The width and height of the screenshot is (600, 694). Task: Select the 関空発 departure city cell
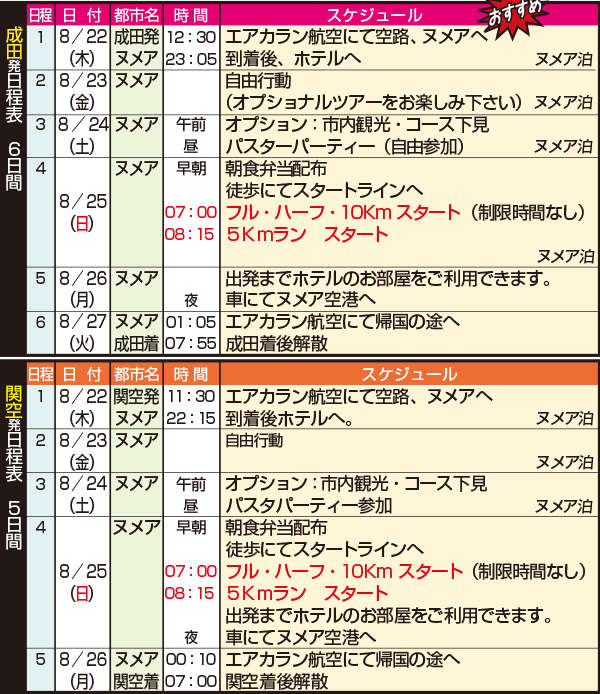click(x=136, y=397)
